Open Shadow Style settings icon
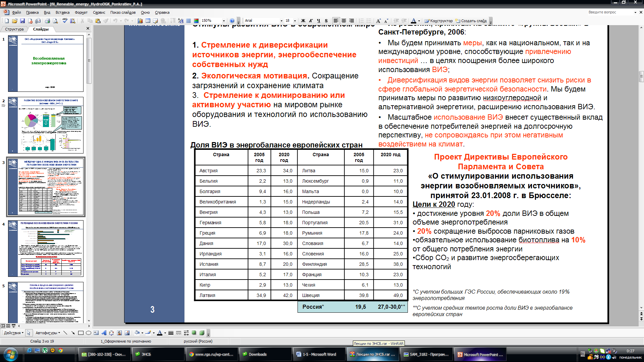Screen dimensions: 644x362 point(194,333)
